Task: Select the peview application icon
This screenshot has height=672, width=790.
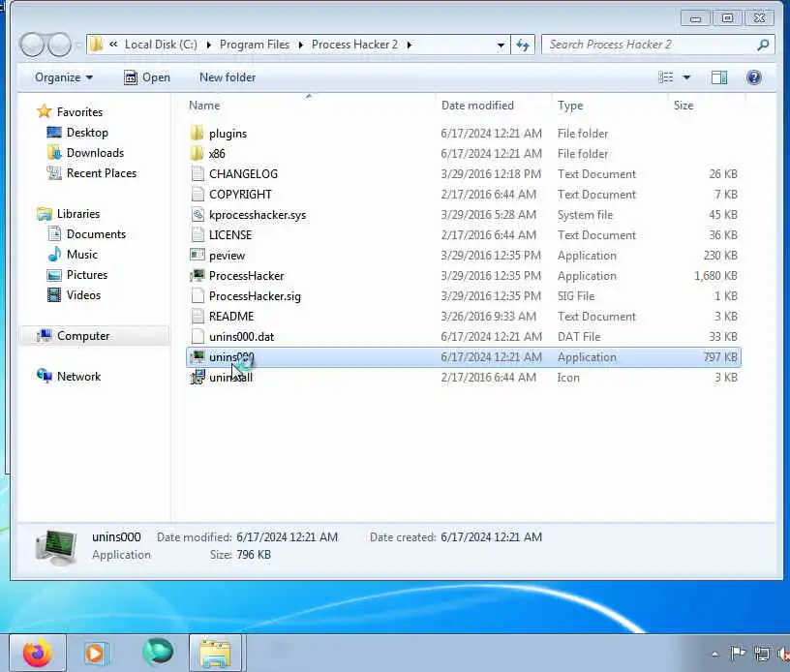Action: (197, 256)
